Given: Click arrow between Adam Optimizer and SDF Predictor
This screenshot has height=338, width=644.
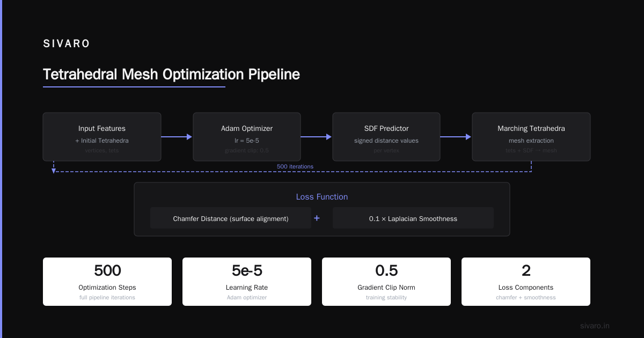Looking at the screenshot, I should click(x=316, y=137).
